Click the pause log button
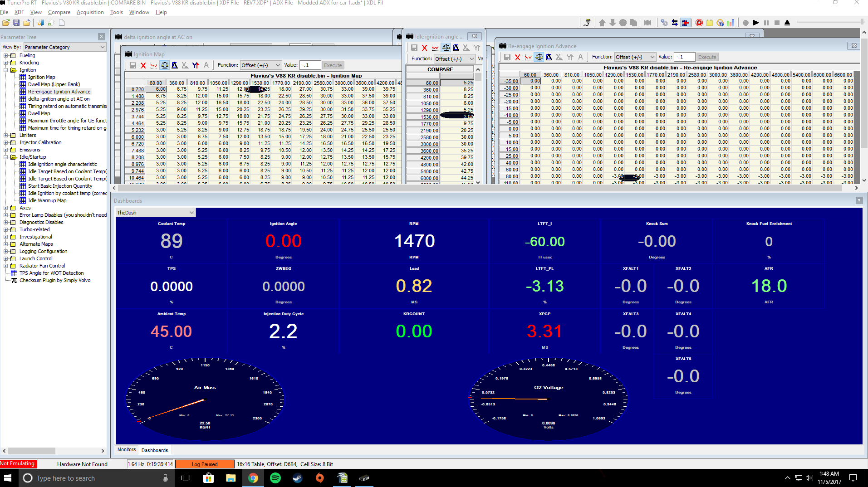Image resolution: width=868 pixels, height=487 pixels. coord(766,23)
